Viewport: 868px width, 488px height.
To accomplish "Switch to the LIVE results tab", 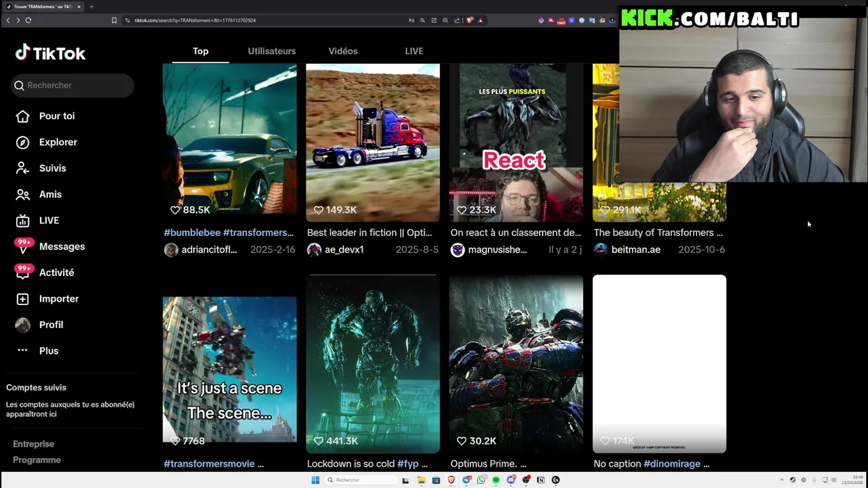I will click(x=414, y=51).
